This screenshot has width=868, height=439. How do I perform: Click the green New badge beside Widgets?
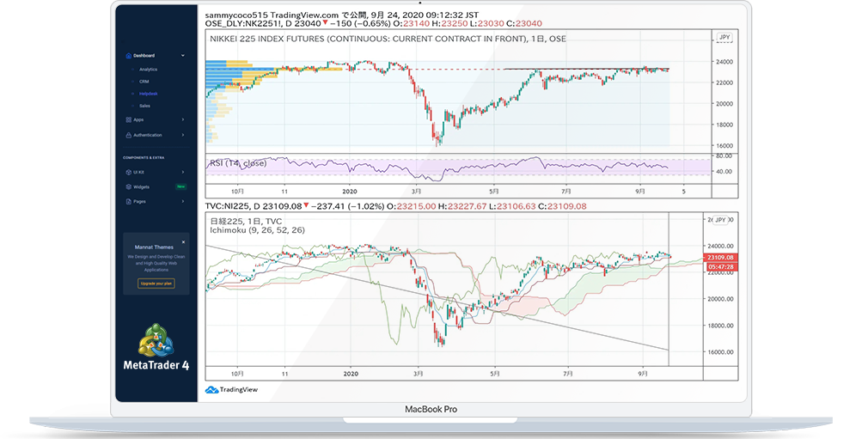(181, 187)
